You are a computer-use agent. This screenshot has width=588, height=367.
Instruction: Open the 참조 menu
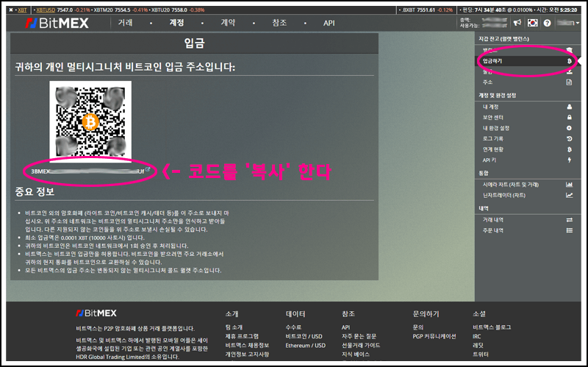coord(279,23)
